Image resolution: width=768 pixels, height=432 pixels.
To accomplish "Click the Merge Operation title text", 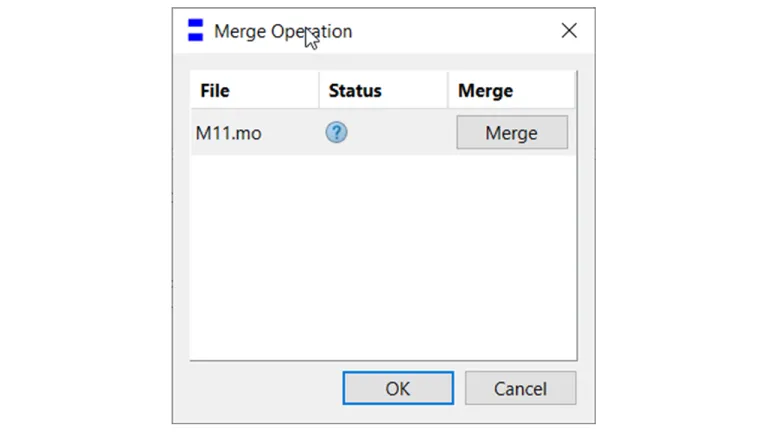I will point(283,31).
